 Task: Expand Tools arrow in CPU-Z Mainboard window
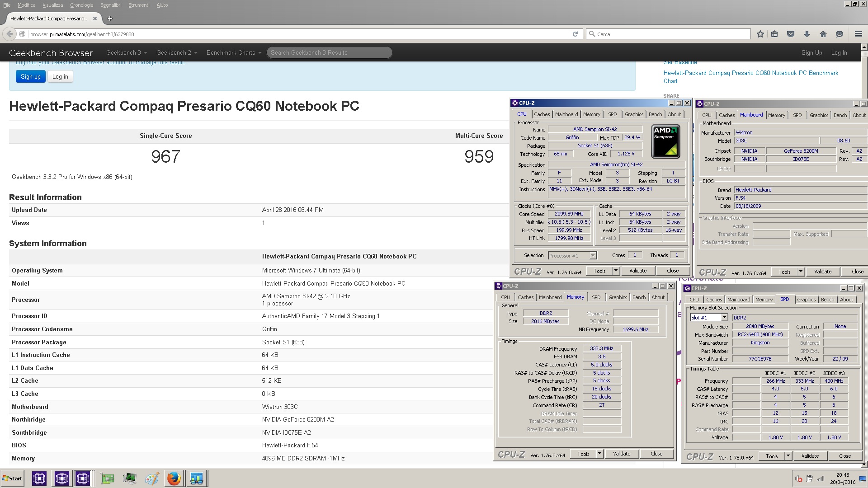point(801,272)
